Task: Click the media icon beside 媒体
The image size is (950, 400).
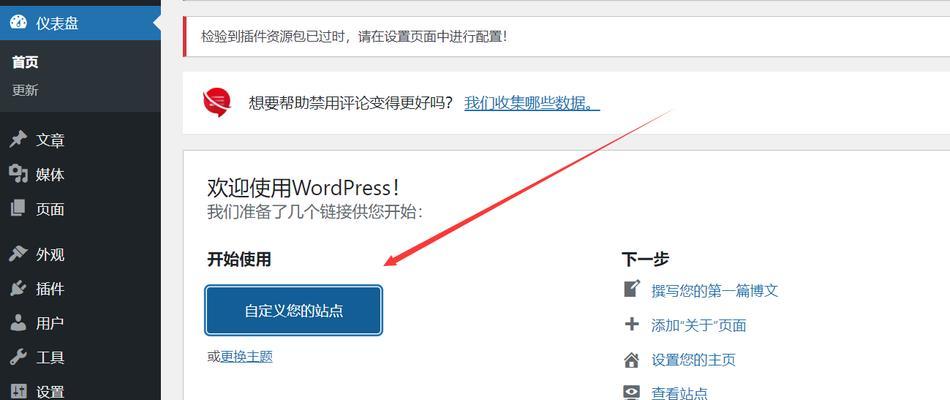Action: pos(18,175)
